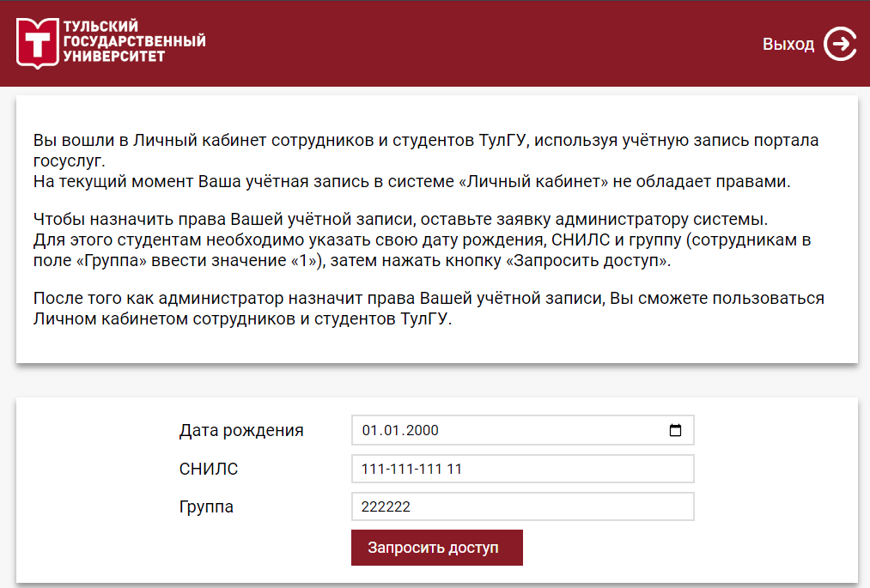The width and height of the screenshot is (870, 588).
Task: Select the month segment of birth date
Action: click(388, 430)
